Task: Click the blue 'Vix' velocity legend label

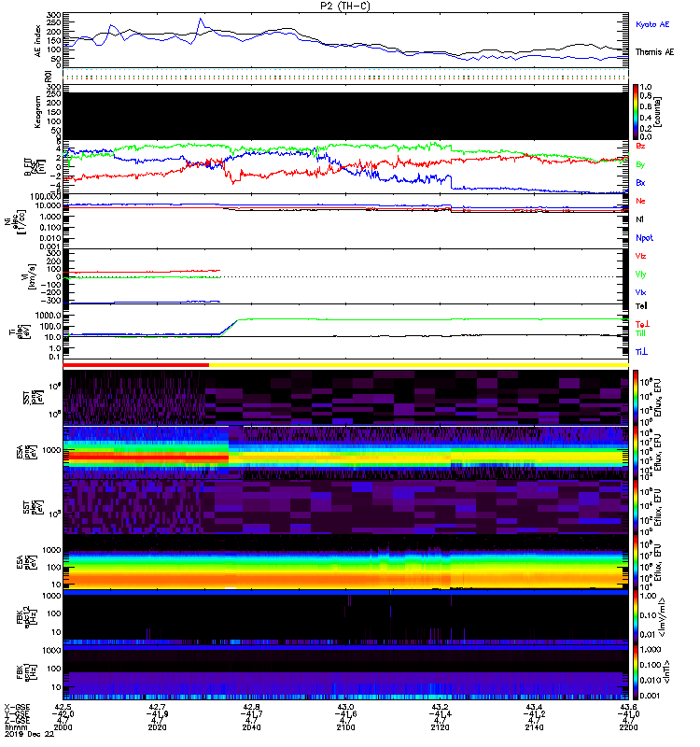Action: (x=640, y=292)
